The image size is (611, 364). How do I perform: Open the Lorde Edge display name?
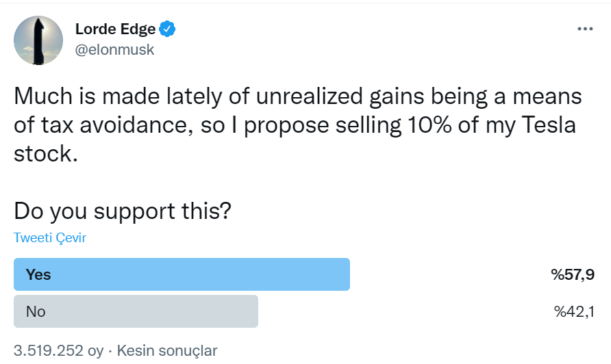[115, 29]
